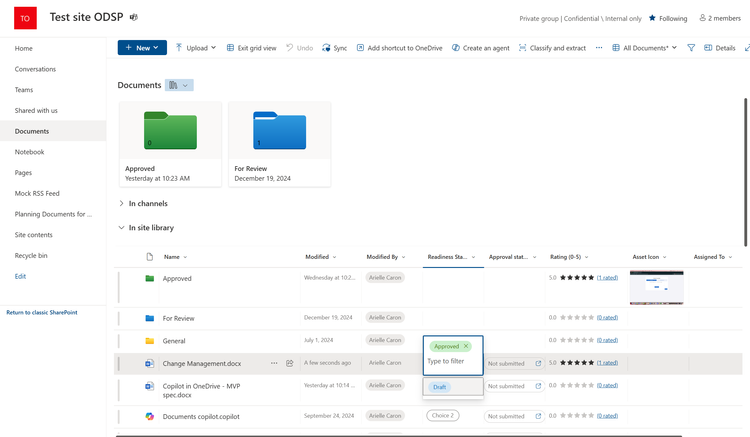Click the vertical scrollbar on the right
Image resolution: width=750 pixels, height=437 pixels.
click(x=745, y=172)
